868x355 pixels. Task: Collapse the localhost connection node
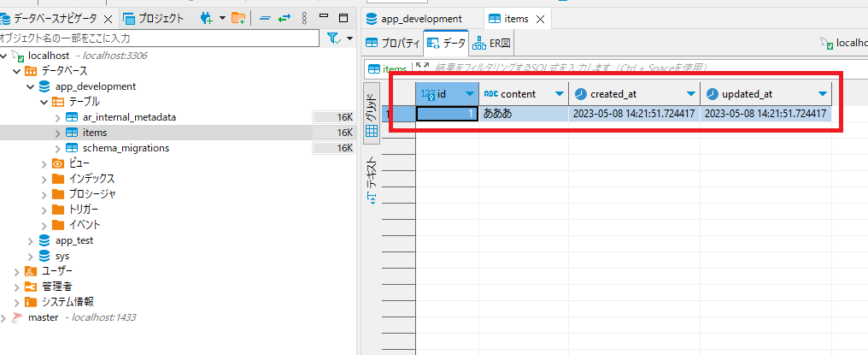pos(4,56)
